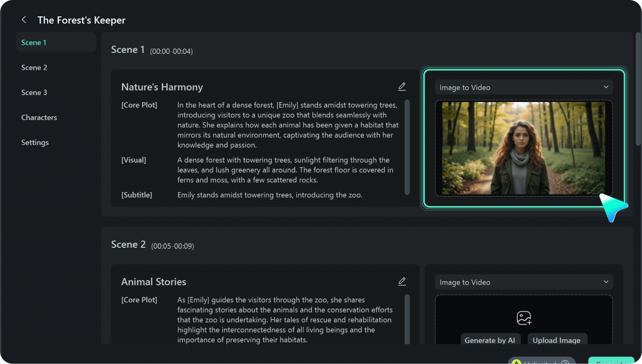The height and width of the screenshot is (364, 642).
Task: Click the Animal Stories scene title
Action: coord(154,282)
